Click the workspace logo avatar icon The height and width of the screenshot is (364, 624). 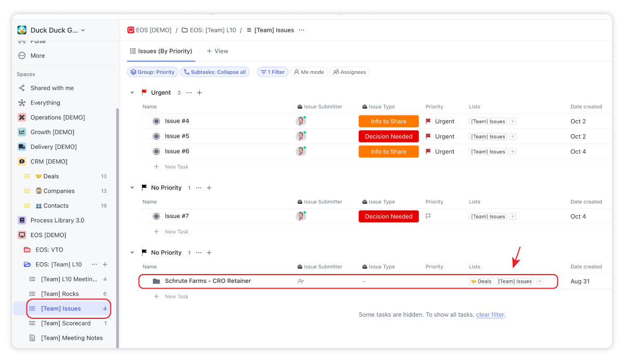(22, 30)
